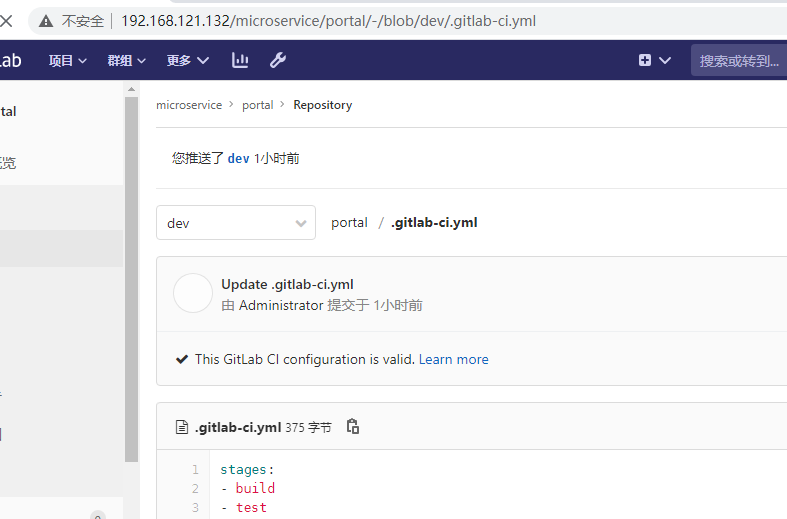This screenshot has height=519, width=787.
Task: Follow the Learn more link
Action: (454, 359)
